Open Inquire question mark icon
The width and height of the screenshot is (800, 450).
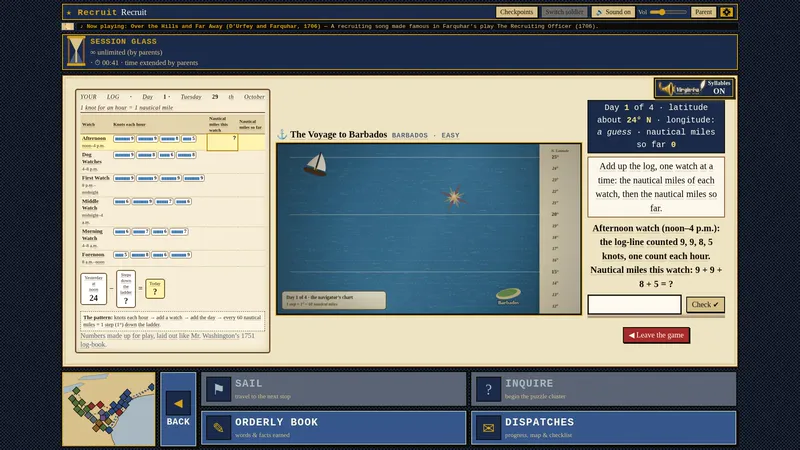pos(488,389)
